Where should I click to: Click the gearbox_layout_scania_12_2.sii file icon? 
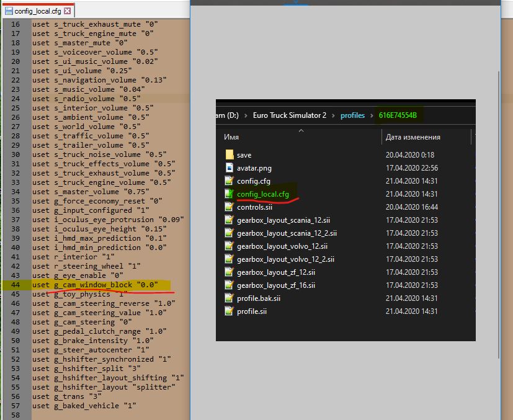click(x=230, y=233)
